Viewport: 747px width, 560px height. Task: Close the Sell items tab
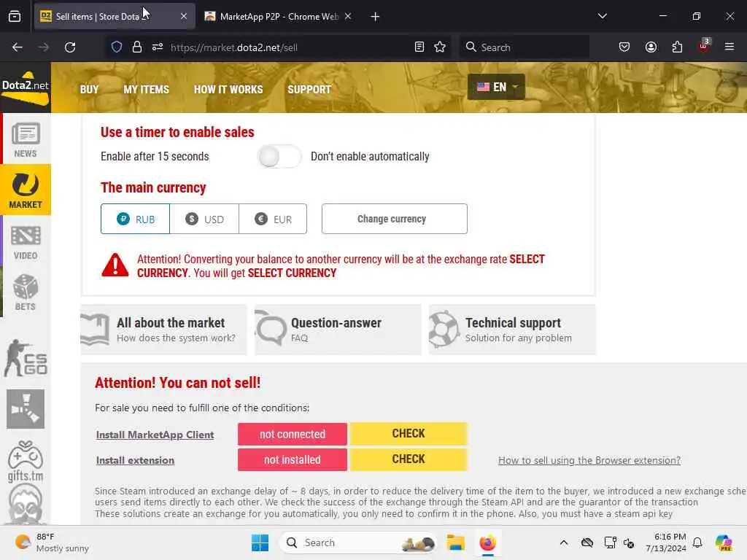[x=184, y=17]
